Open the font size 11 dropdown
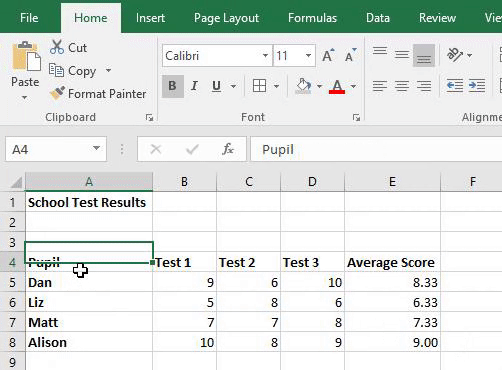The height and width of the screenshot is (370, 502). coord(309,55)
